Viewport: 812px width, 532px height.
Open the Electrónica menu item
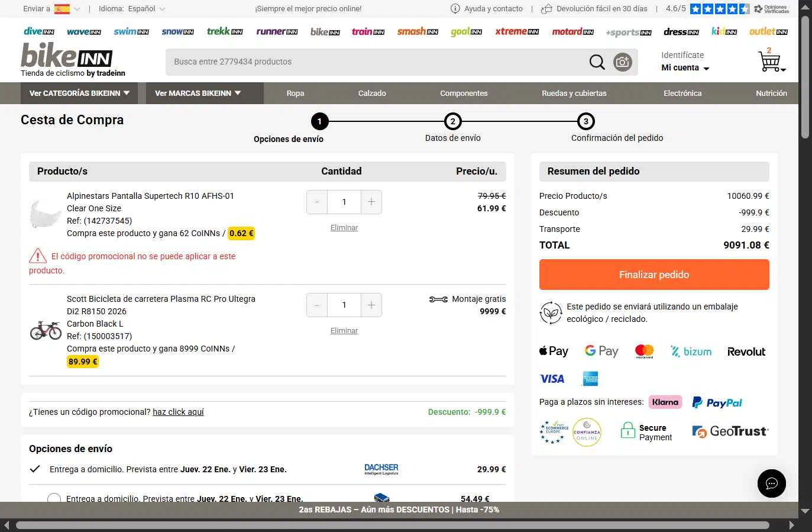tap(682, 93)
